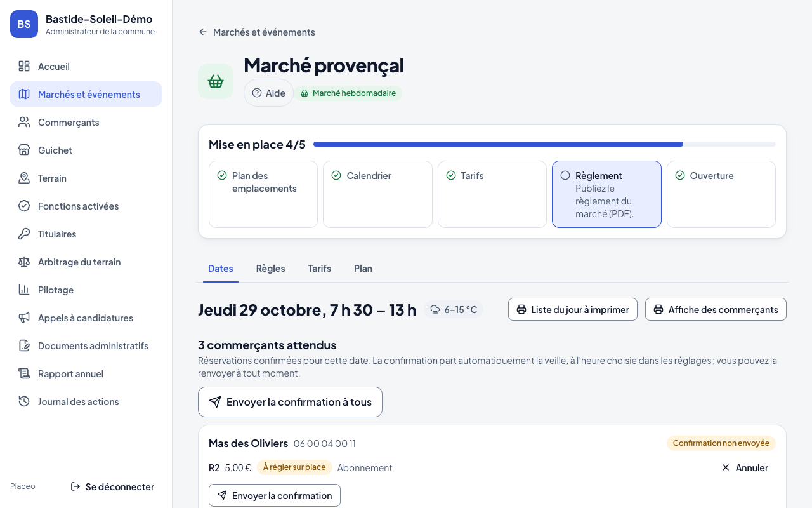This screenshot has width=812, height=508.
Task: Click the R2 stall number
Action: point(214,468)
